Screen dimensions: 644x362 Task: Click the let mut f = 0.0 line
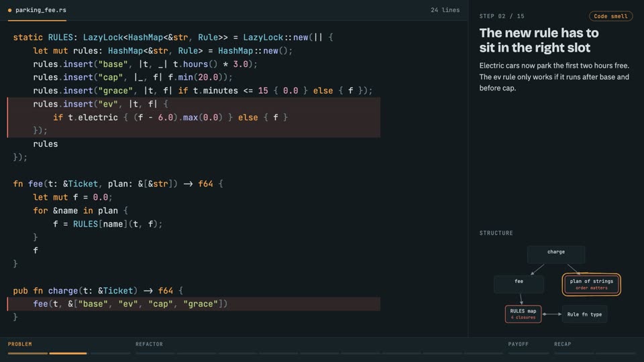72,197
